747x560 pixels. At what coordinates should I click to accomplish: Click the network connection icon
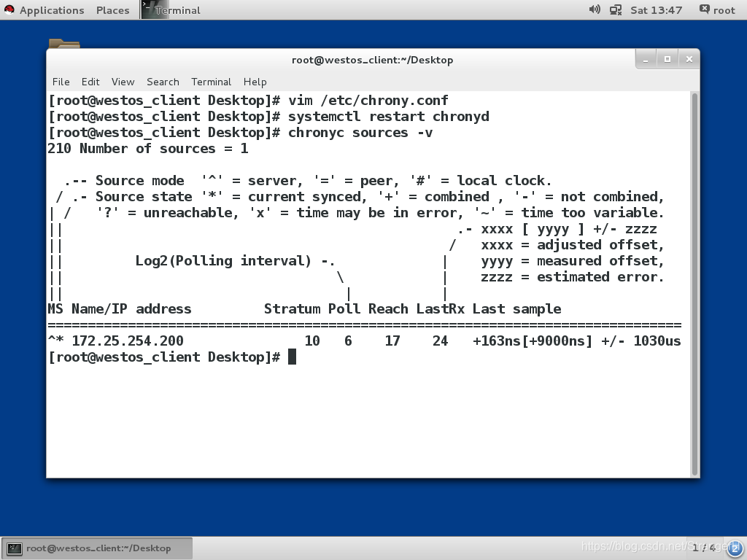coord(616,10)
